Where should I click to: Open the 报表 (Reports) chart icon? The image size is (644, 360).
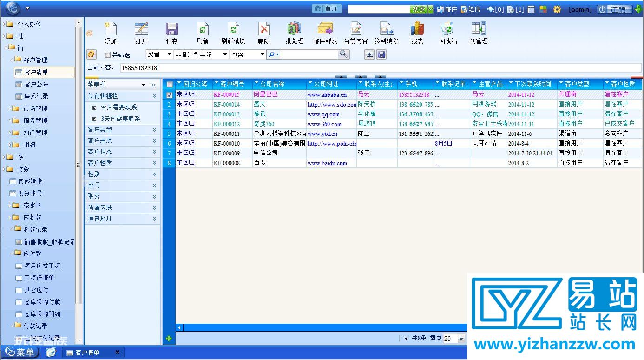point(417,29)
